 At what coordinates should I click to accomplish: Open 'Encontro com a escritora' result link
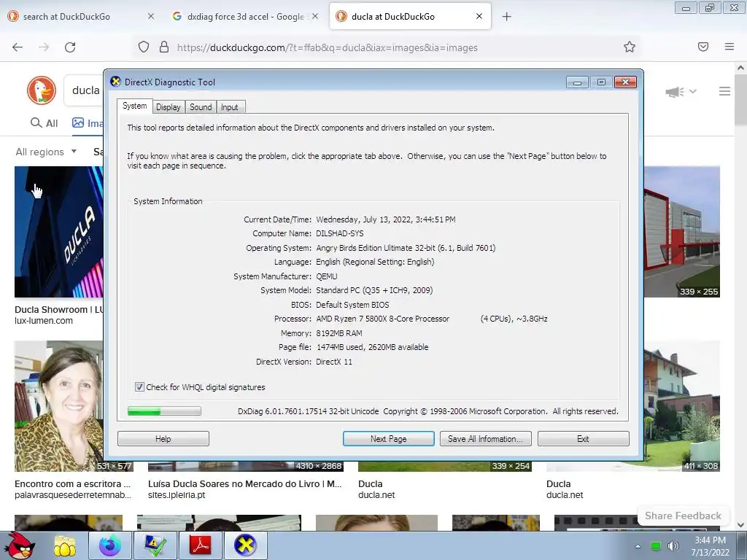[72, 484]
